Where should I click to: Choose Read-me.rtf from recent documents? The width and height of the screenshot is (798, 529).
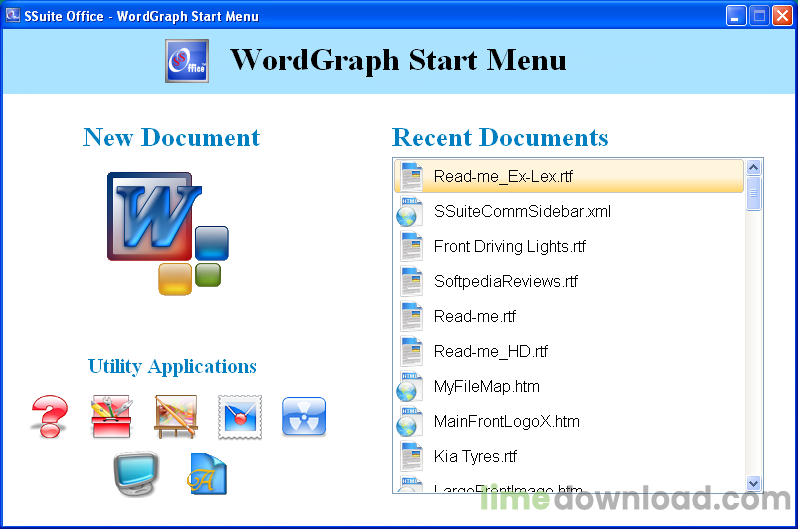(569, 316)
